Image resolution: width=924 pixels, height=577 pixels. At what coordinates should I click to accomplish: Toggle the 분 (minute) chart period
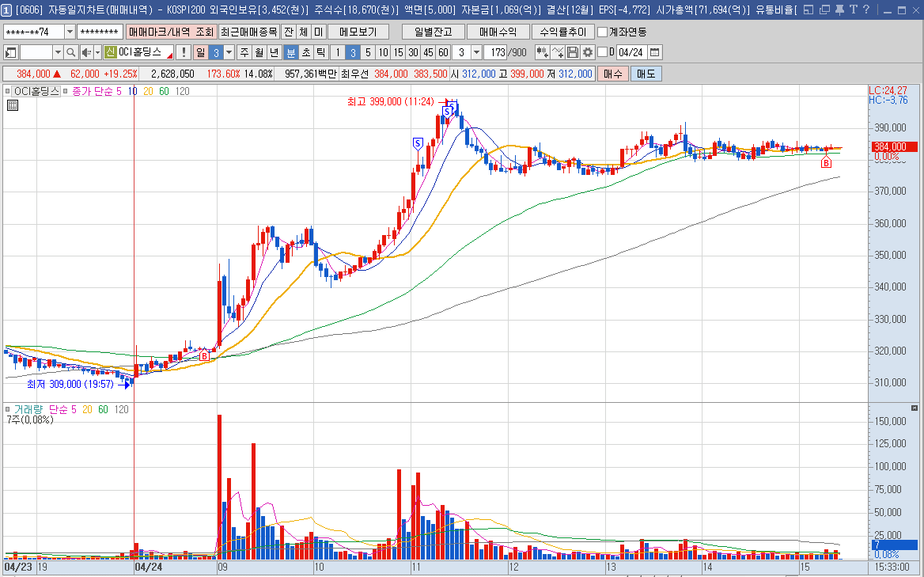pos(290,52)
